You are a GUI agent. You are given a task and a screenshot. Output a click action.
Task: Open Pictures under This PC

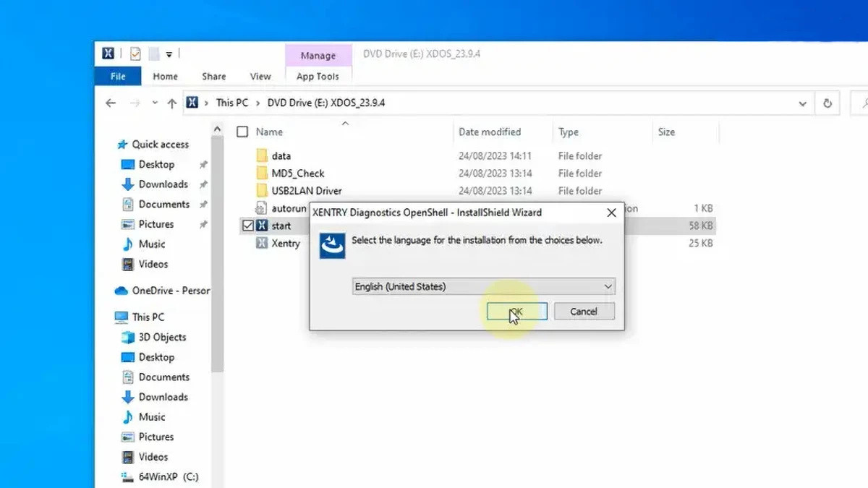(x=156, y=437)
